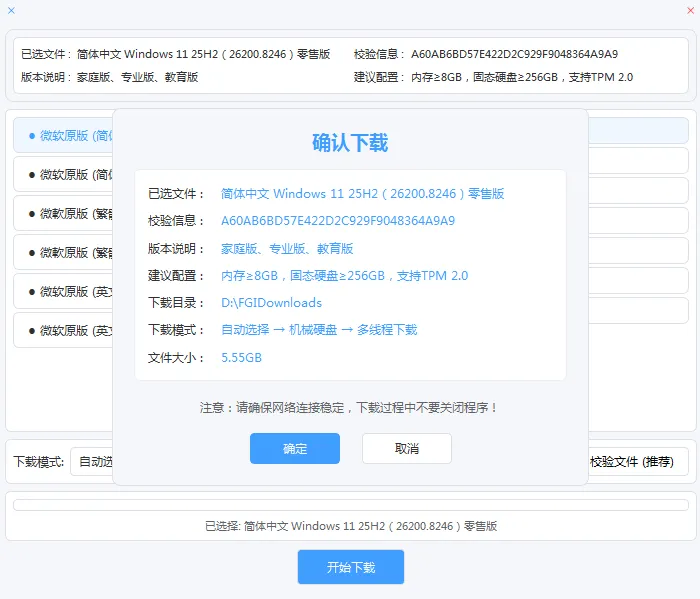The height and width of the screenshot is (599, 700).
Task: Click the file size value 5.55GB
Action: coord(242,358)
